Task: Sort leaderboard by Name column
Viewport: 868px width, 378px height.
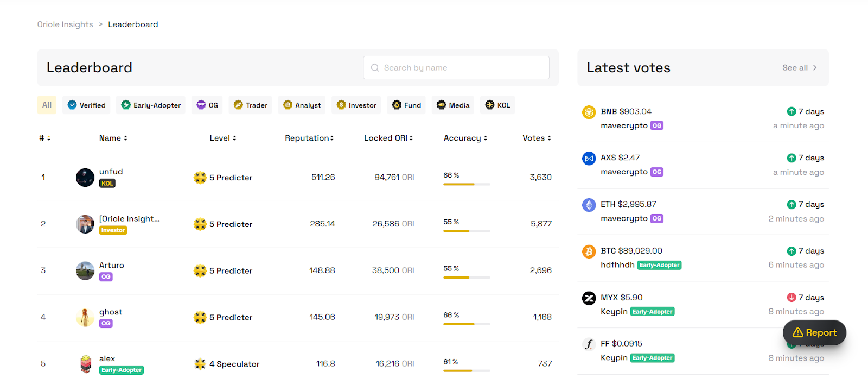Action: click(113, 138)
